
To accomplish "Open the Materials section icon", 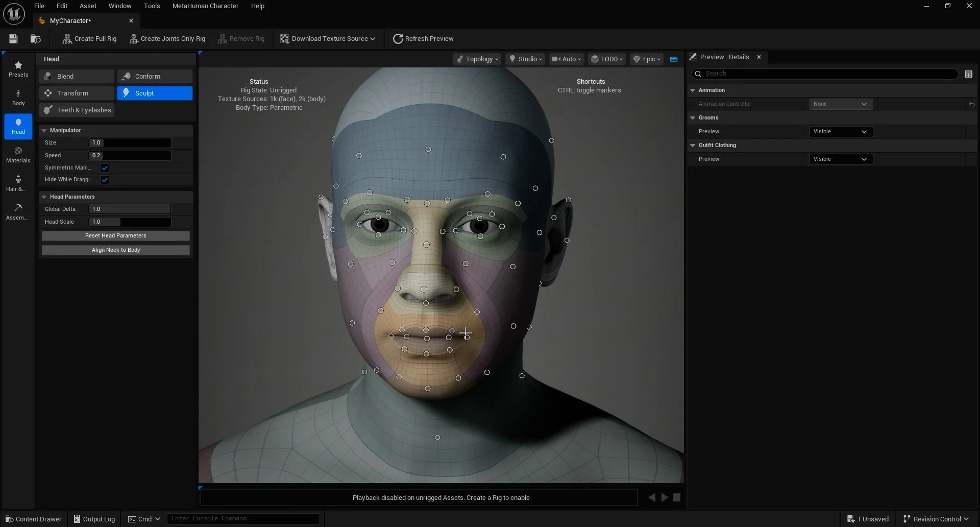I will point(18,154).
